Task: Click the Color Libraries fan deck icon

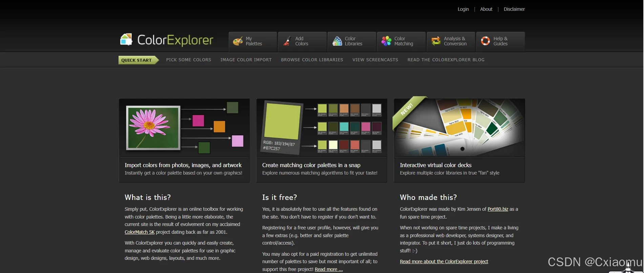Action: (337, 41)
